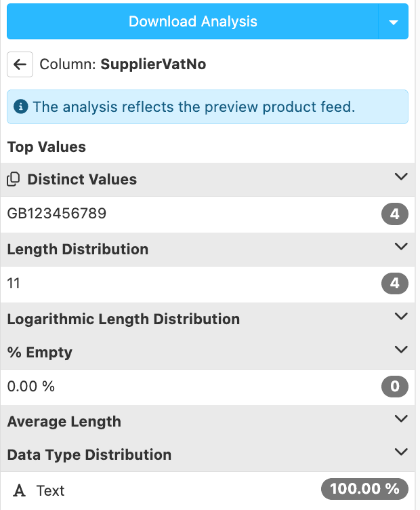Open the Download Analysis dropdown arrow

click(x=394, y=22)
